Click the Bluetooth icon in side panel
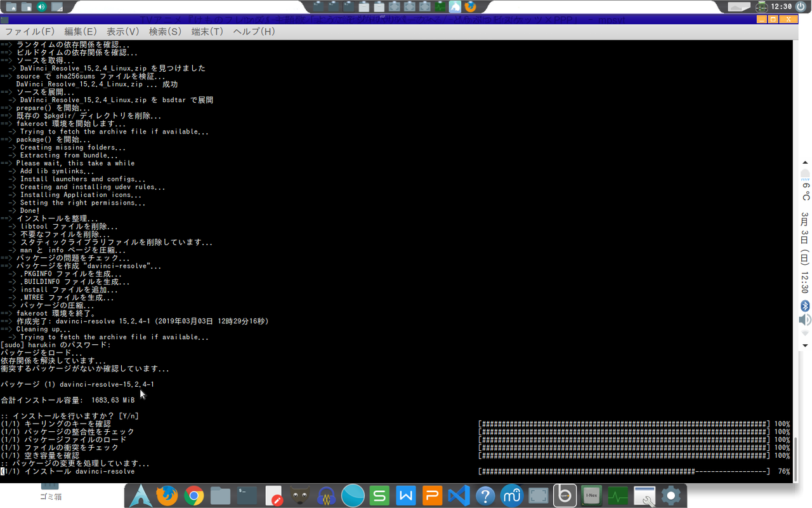This screenshot has height=508, width=812. tap(805, 305)
